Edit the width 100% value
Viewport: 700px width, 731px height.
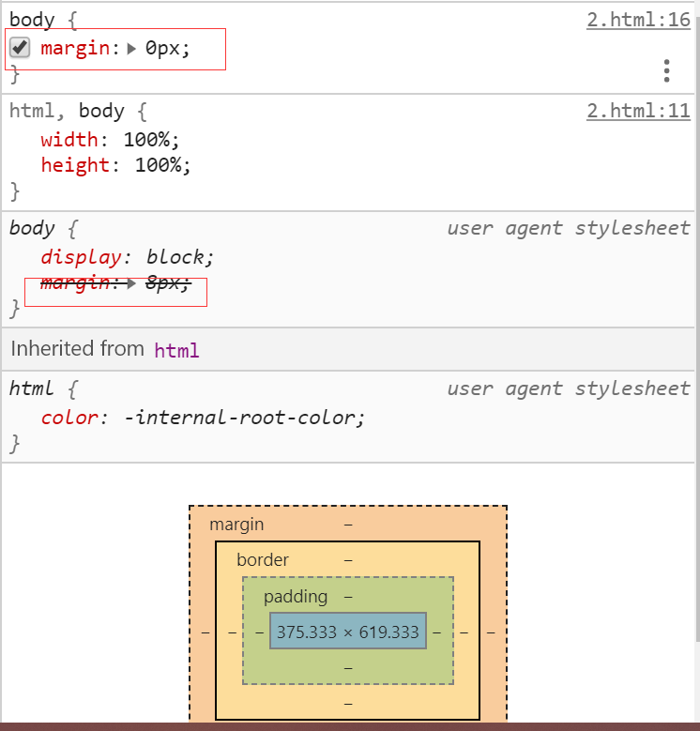click(x=145, y=140)
